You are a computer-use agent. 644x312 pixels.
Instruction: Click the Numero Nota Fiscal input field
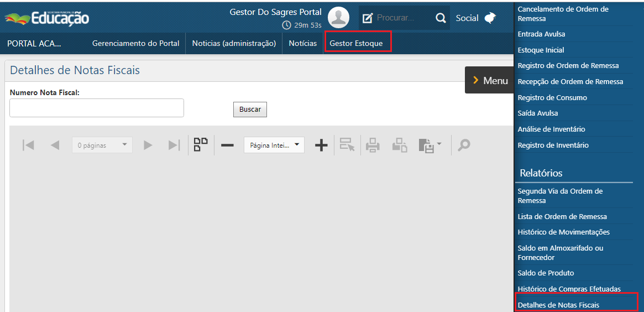tap(97, 108)
